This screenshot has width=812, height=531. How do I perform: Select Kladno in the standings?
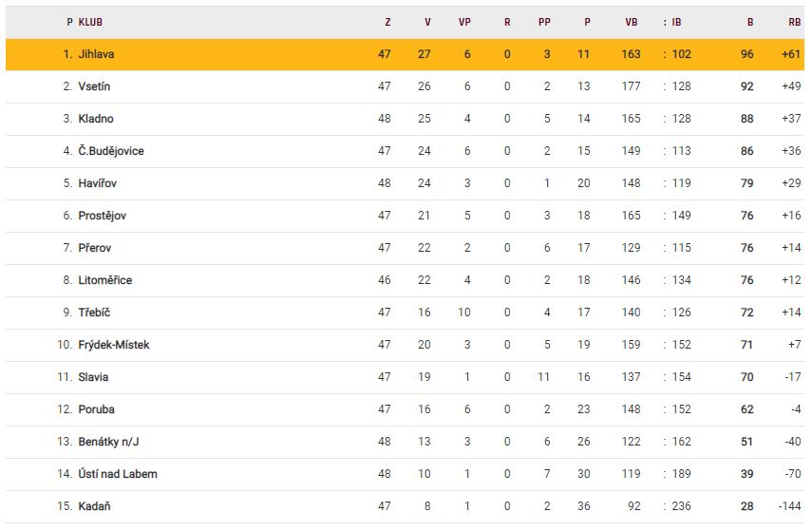click(x=96, y=119)
